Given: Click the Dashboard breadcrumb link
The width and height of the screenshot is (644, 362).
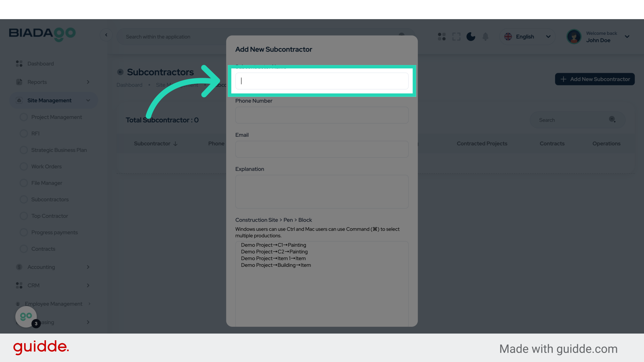Looking at the screenshot, I should click(x=129, y=85).
